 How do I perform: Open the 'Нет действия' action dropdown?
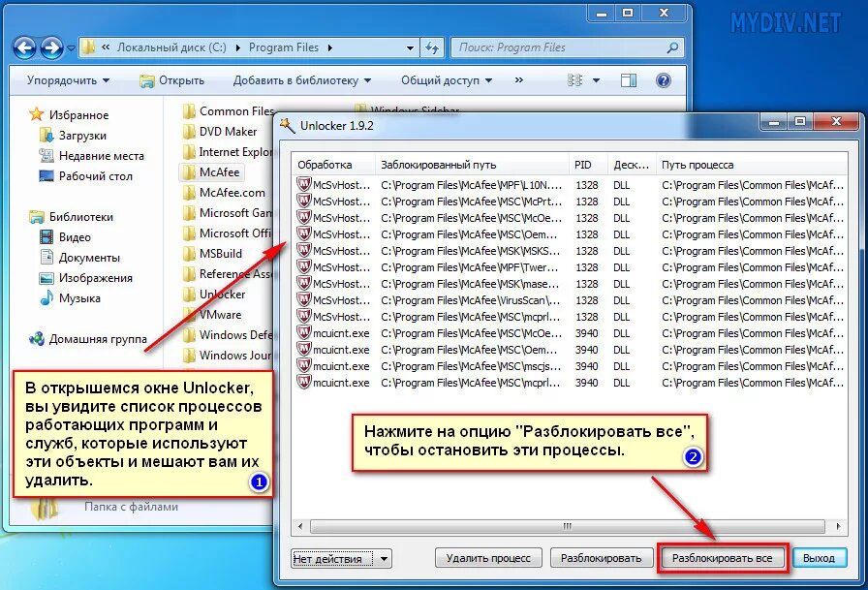point(342,558)
